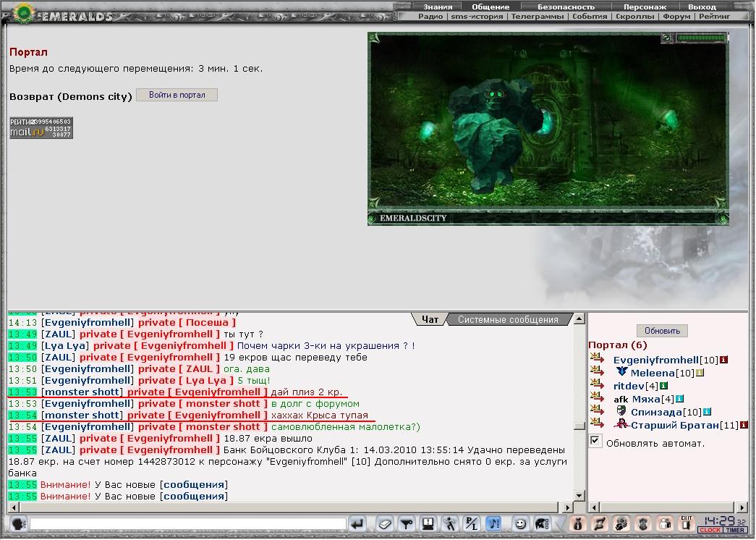This screenshot has height=540, width=756.
Task: Click the Выход menu item
Action: (702, 7)
